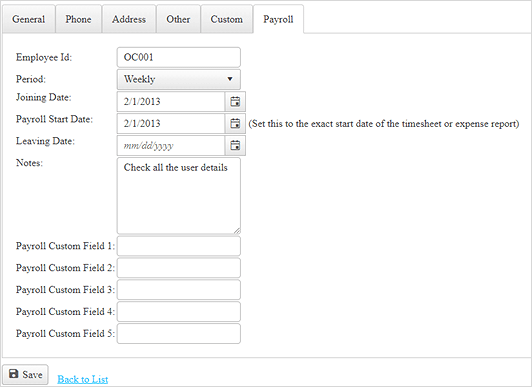
Task: Focus the Payroll Custom Field 2 input
Action: (179, 268)
